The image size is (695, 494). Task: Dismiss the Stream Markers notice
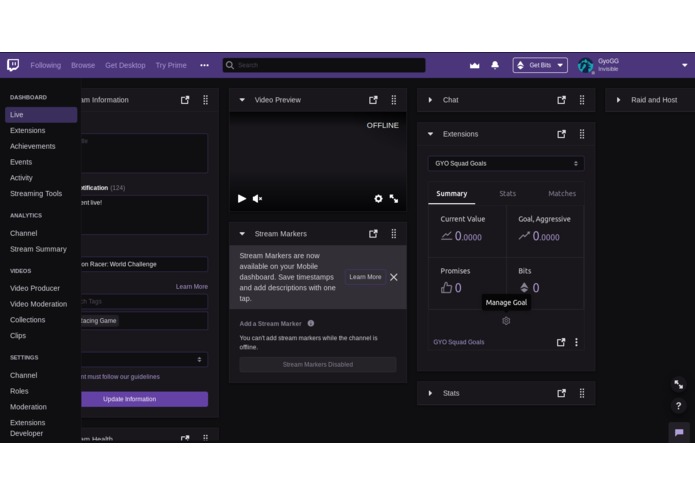pos(394,277)
